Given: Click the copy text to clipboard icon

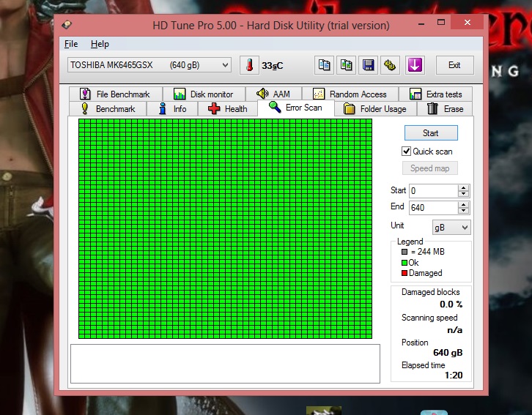Looking at the screenshot, I should coord(324,65).
